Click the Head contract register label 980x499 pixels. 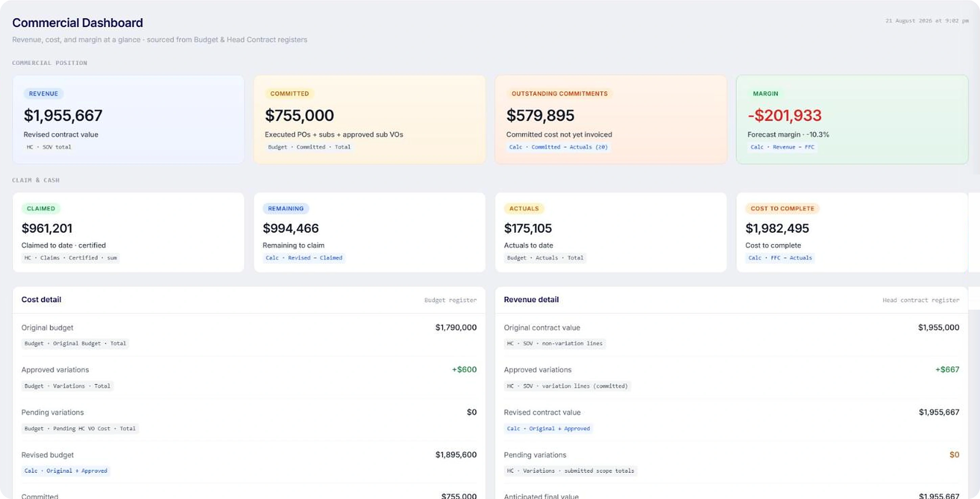pyautogui.click(x=920, y=300)
